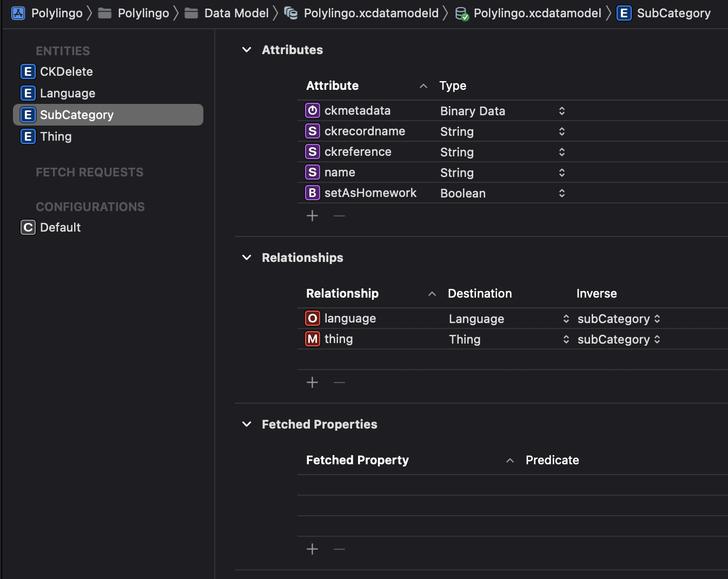Click the xcdatamodel database icon in breadcrumb

coord(461,14)
